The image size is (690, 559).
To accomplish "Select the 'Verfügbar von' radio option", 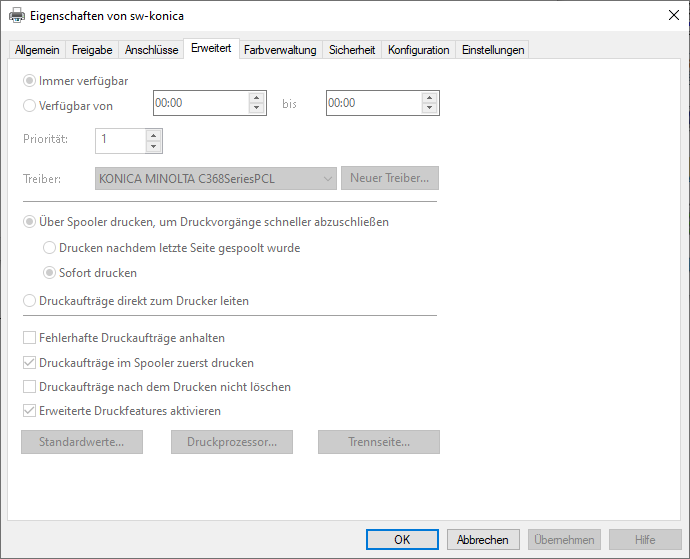I will tap(30, 105).
